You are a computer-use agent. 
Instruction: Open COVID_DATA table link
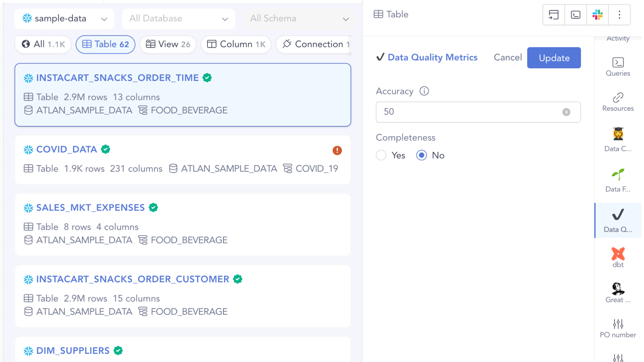tap(66, 149)
